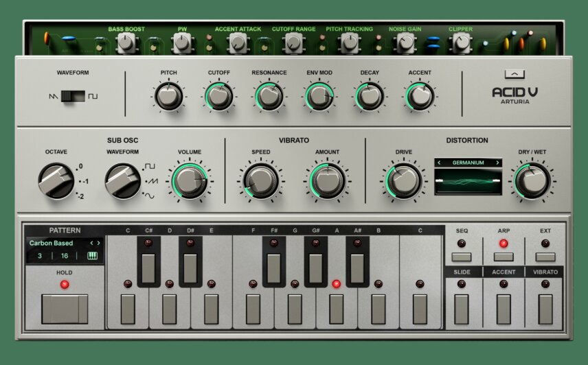Collapse the advanced panel with the up chevron

click(514, 74)
